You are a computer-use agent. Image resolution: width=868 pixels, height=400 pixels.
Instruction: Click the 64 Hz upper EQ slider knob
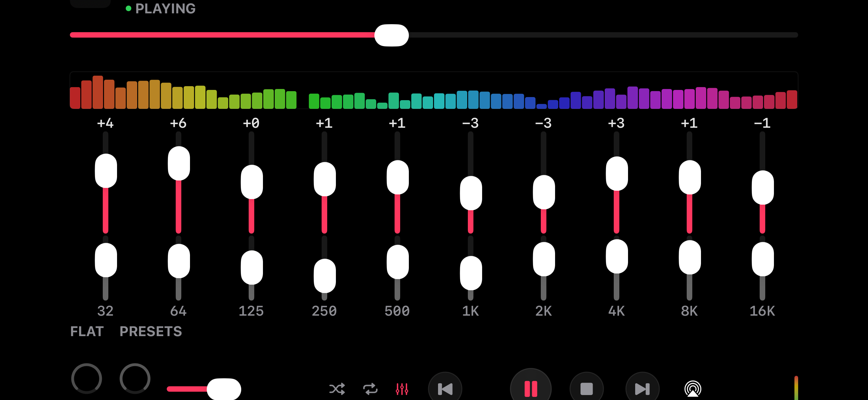(179, 163)
